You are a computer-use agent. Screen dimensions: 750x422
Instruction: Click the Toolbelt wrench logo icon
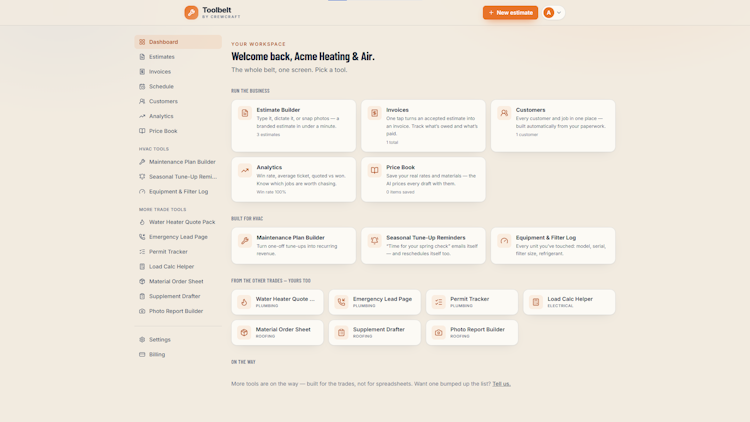191,12
